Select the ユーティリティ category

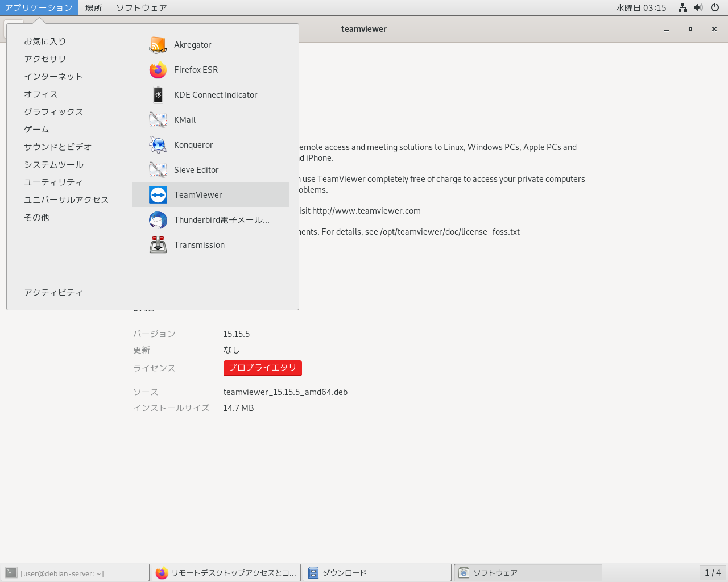coord(53,182)
